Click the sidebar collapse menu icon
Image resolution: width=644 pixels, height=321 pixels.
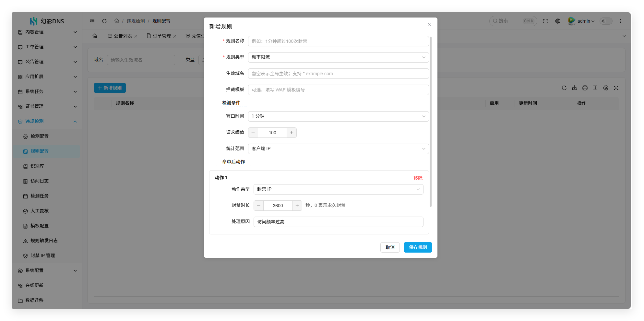click(92, 21)
